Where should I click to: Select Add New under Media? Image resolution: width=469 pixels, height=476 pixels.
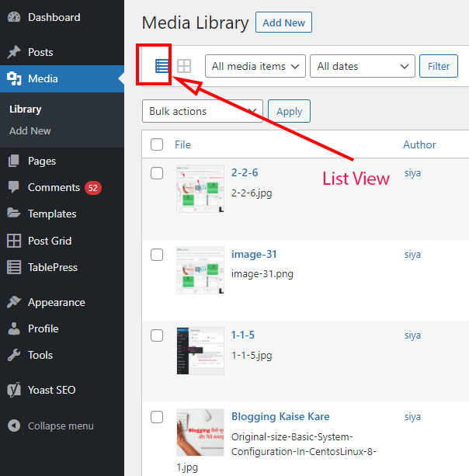(x=30, y=130)
